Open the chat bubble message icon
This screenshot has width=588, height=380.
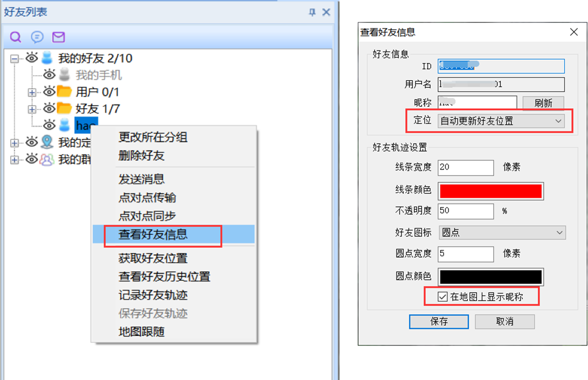tap(37, 37)
